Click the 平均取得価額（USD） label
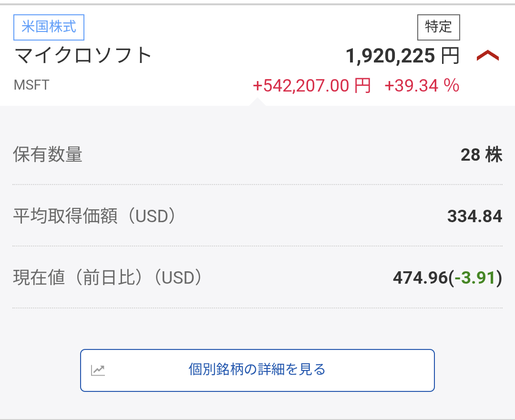 click(x=94, y=216)
